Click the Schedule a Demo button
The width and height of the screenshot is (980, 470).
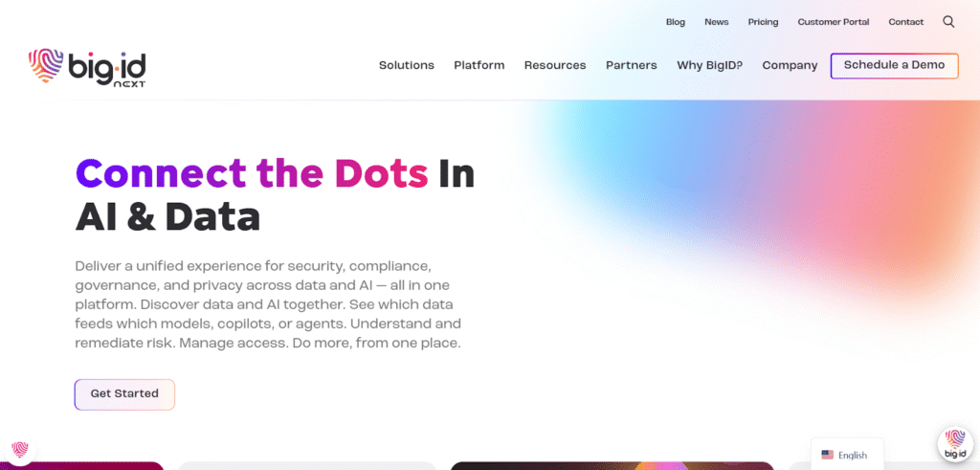pos(894,66)
